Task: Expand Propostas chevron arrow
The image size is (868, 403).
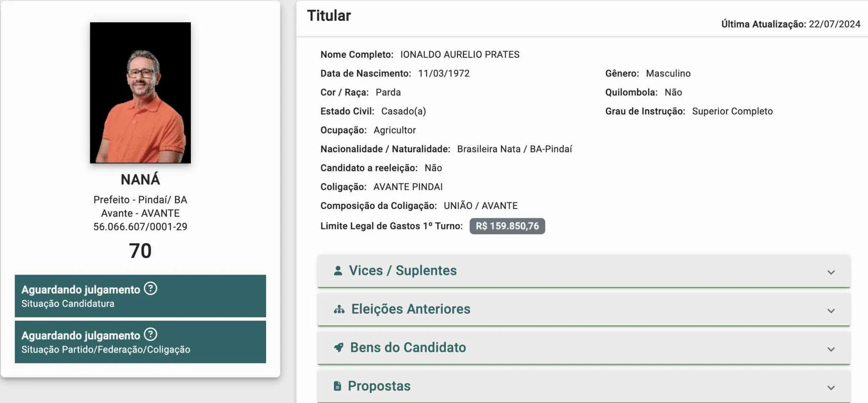Action: (x=831, y=388)
